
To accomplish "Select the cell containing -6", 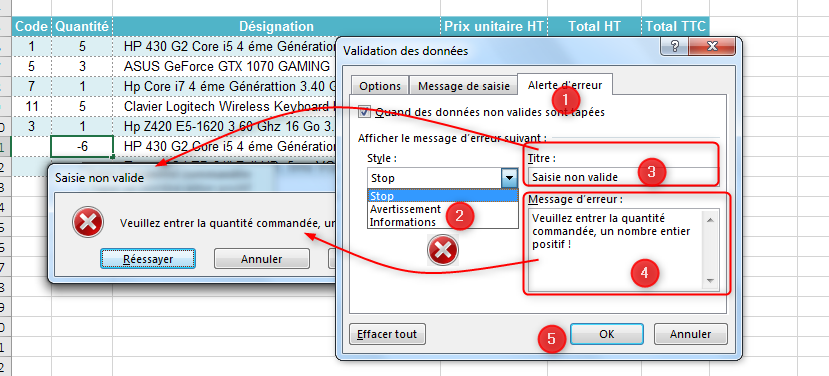I will click(82, 146).
